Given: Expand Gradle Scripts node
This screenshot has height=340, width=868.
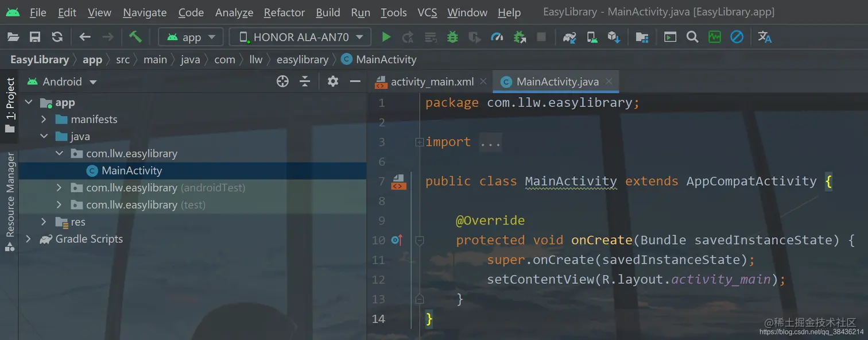Looking at the screenshot, I should pyautogui.click(x=28, y=239).
